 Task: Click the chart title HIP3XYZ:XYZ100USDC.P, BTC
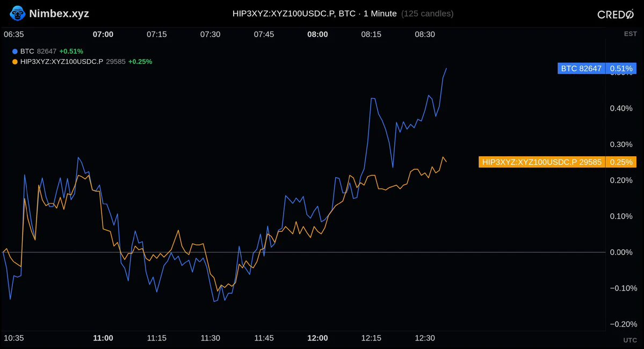click(294, 13)
